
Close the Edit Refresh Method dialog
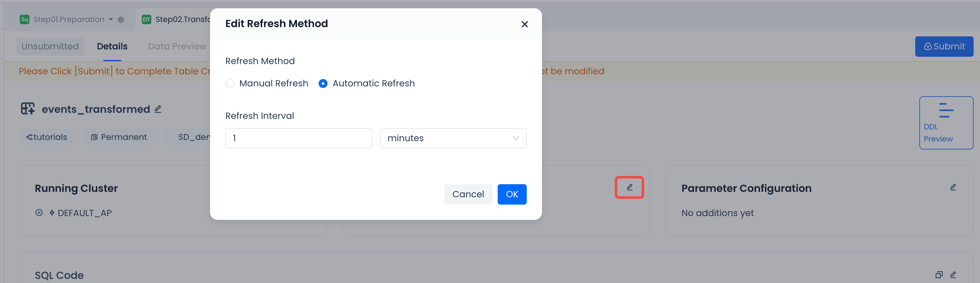pyautogui.click(x=524, y=24)
